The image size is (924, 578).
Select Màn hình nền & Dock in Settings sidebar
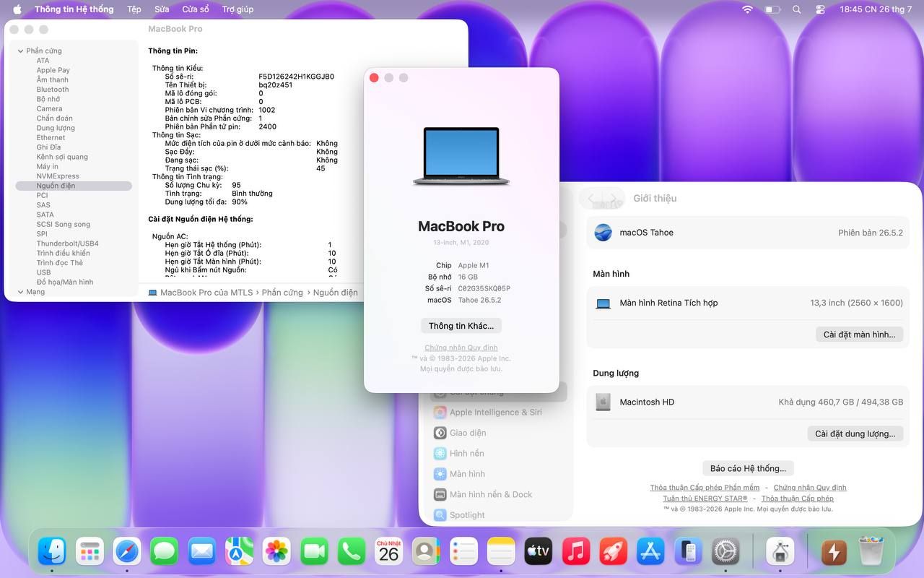pos(483,495)
